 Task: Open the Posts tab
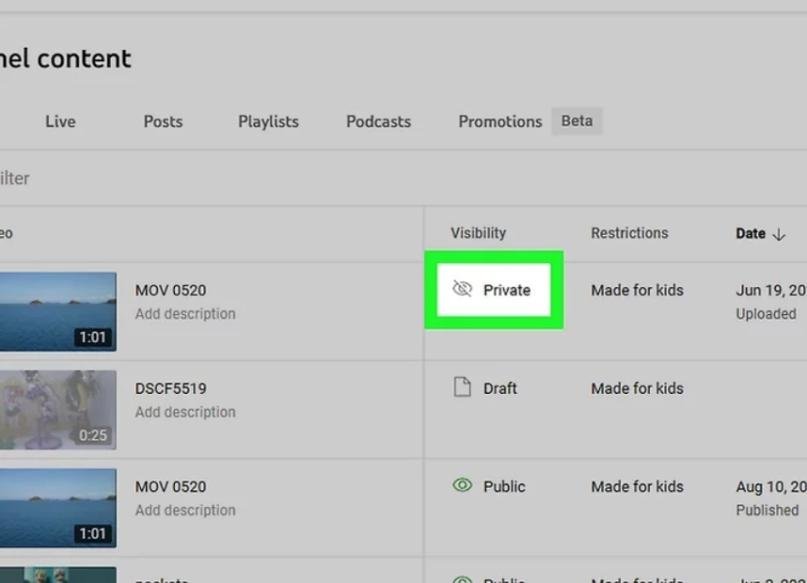163,121
